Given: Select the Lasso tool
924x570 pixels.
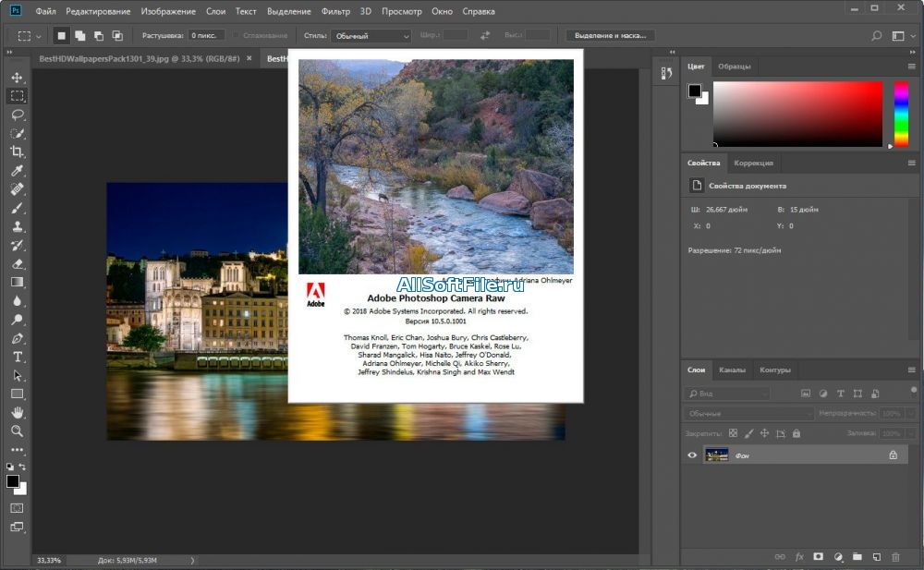Looking at the screenshot, I should [x=17, y=115].
